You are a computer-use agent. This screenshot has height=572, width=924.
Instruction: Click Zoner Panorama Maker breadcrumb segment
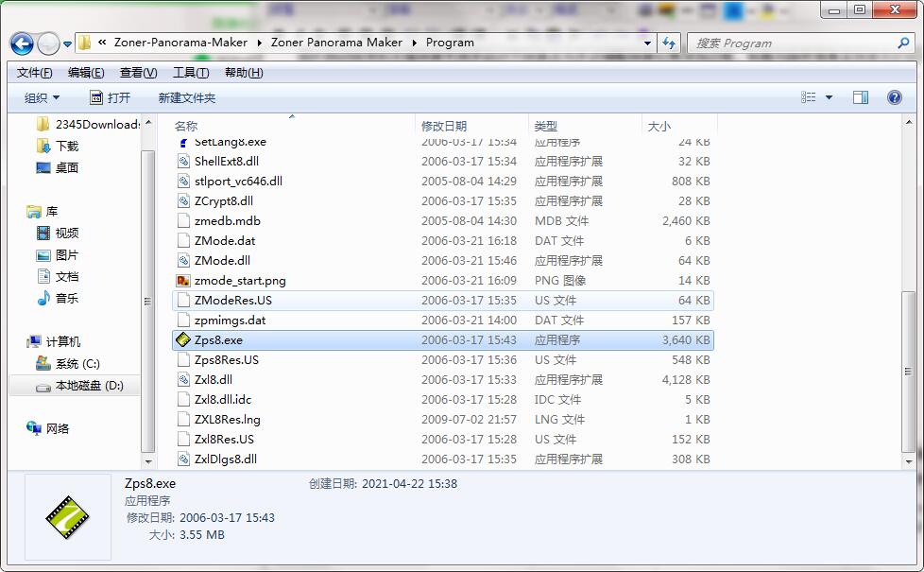[x=336, y=43]
